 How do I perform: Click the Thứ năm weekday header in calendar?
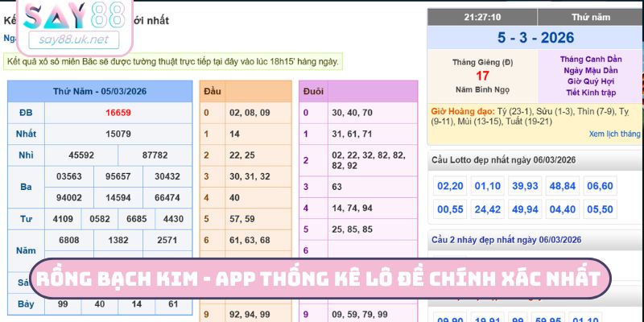[591, 17]
